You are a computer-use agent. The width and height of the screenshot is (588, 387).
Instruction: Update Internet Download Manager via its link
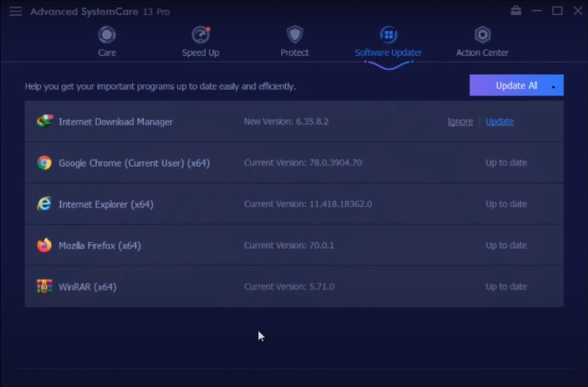499,121
